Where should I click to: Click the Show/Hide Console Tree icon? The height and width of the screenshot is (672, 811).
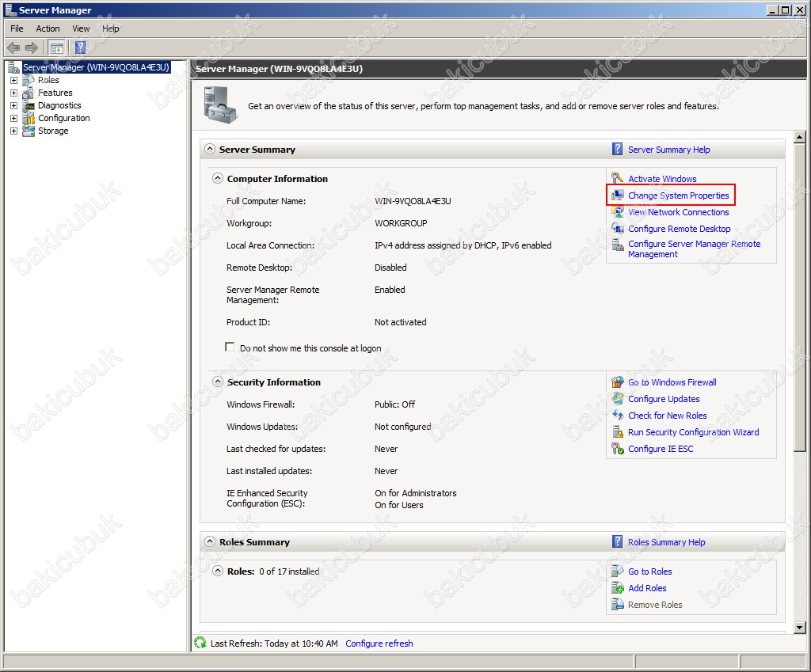point(57,47)
